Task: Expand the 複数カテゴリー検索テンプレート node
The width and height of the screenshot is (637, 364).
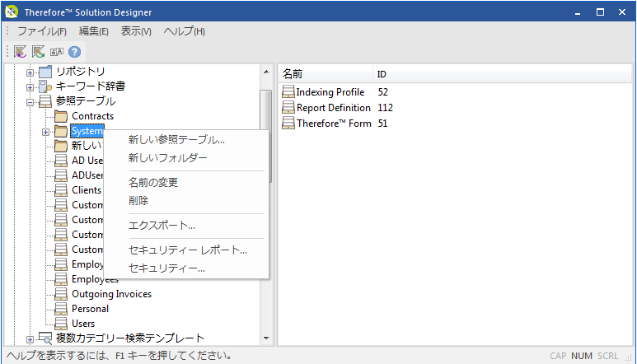Action: (30, 339)
